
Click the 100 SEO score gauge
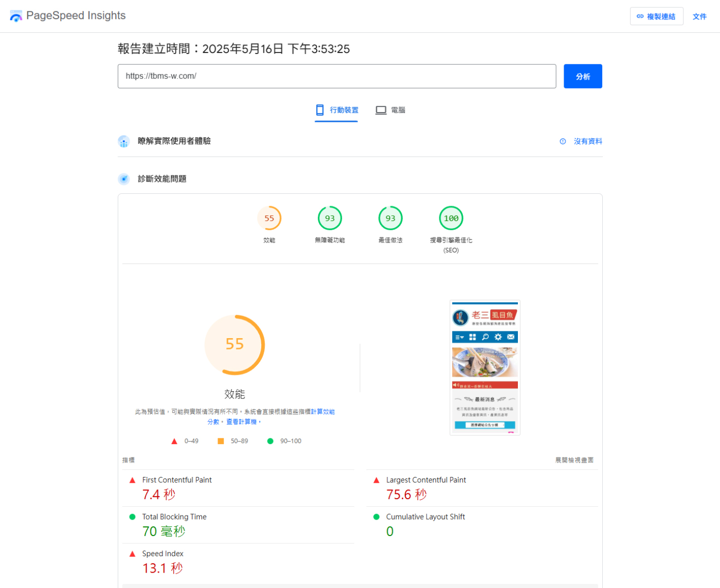click(451, 218)
